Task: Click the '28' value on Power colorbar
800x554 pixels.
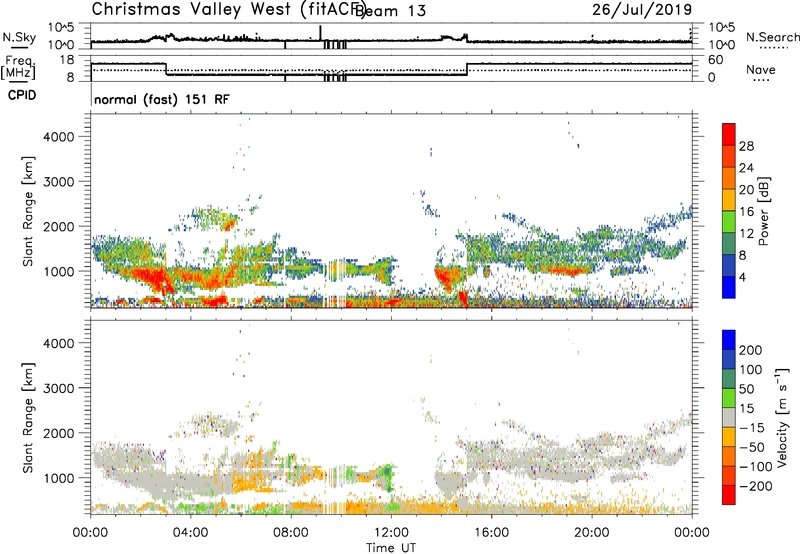Action: click(x=746, y=146)
